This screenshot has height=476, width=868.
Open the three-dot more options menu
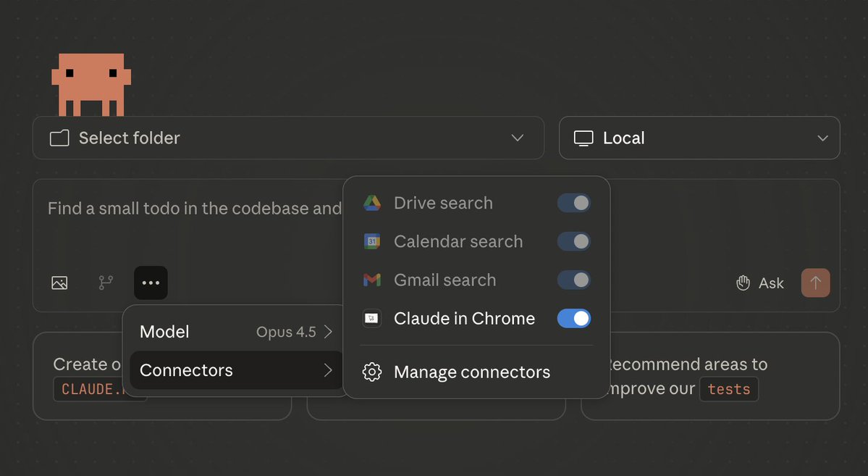151,283
